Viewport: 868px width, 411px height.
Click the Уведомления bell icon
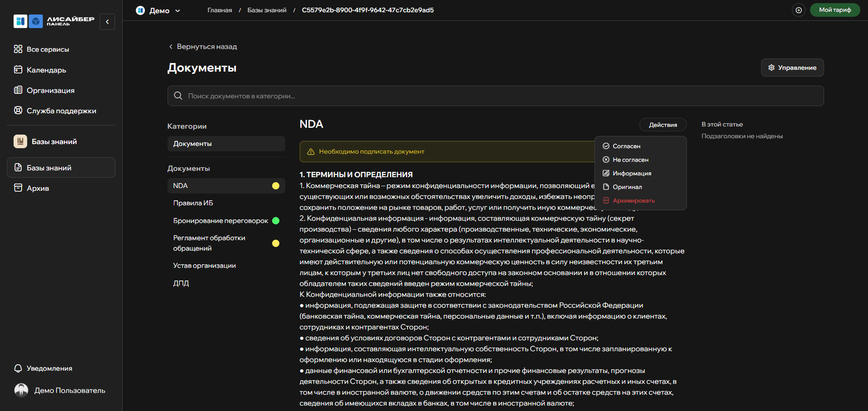pos(18,368)
